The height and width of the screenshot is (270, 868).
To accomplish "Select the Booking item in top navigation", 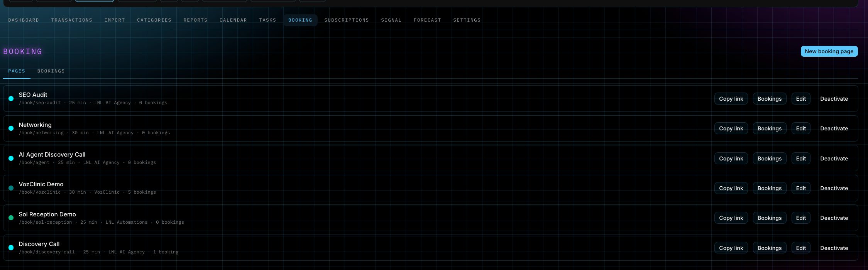I will click(x=300, y=20).
